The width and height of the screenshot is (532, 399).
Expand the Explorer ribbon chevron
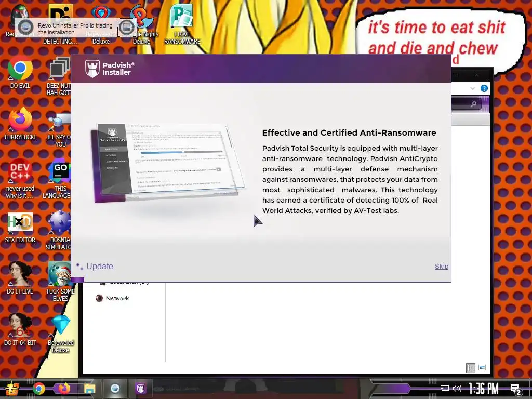click(x=473, y=88)
